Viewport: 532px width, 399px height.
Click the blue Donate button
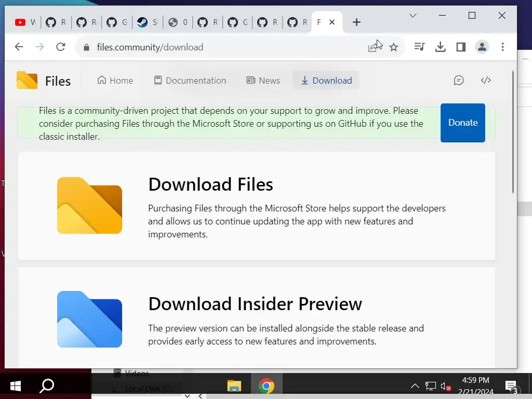[463, 123]
